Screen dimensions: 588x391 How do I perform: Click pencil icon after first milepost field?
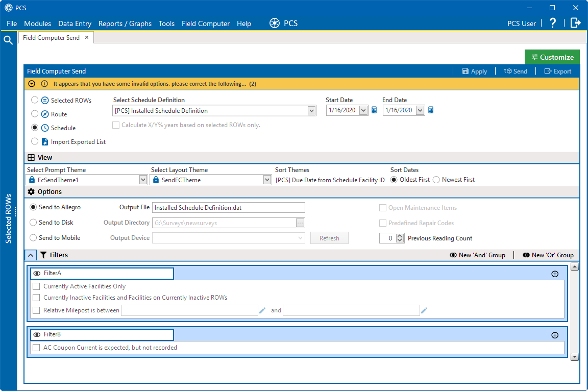point(262,310)
